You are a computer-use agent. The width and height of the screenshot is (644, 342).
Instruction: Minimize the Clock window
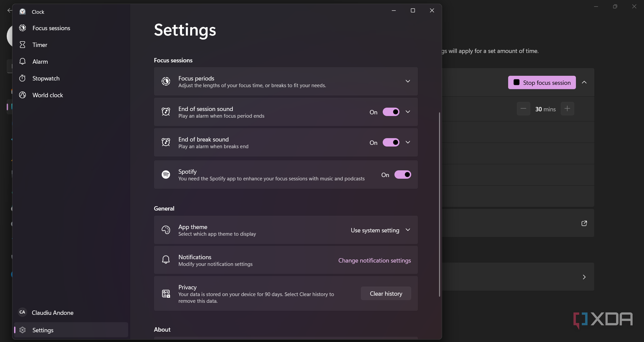394,11
